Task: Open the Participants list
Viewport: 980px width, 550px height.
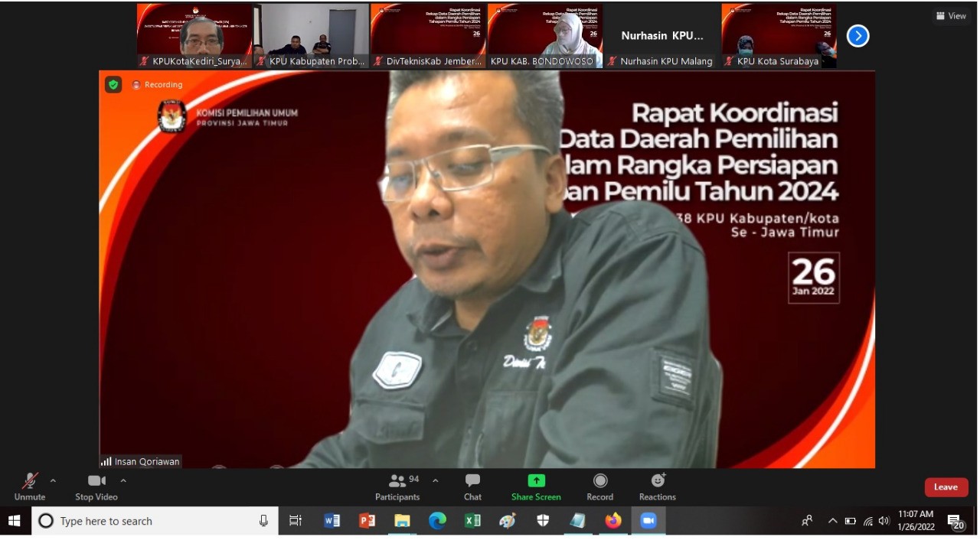Action: pyautogui.click(x=397, y=487)
